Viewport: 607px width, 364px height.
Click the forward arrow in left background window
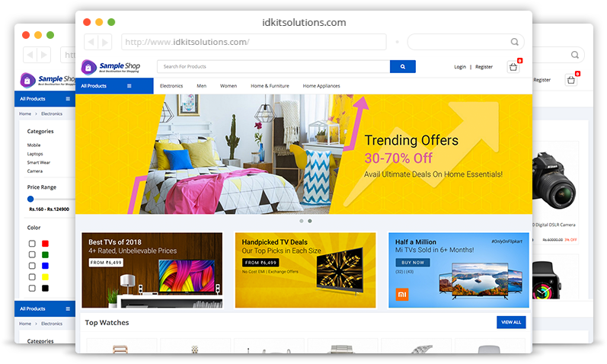point(43,55)
